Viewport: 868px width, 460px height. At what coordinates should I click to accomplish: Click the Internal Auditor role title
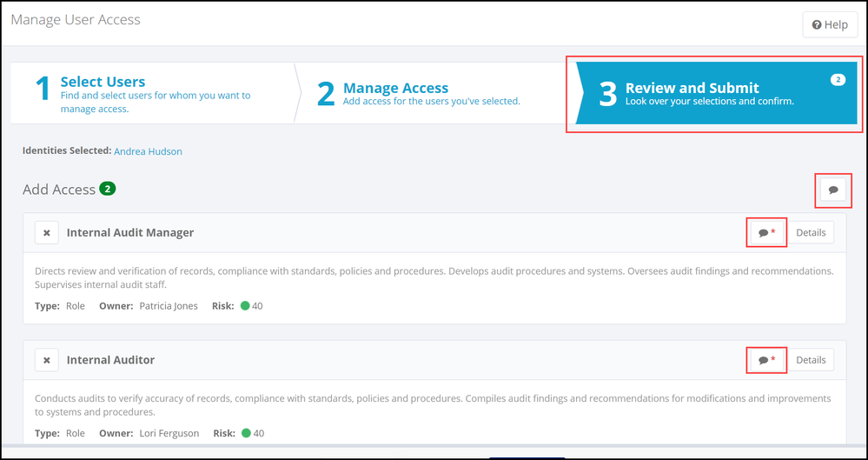[111, 360]
